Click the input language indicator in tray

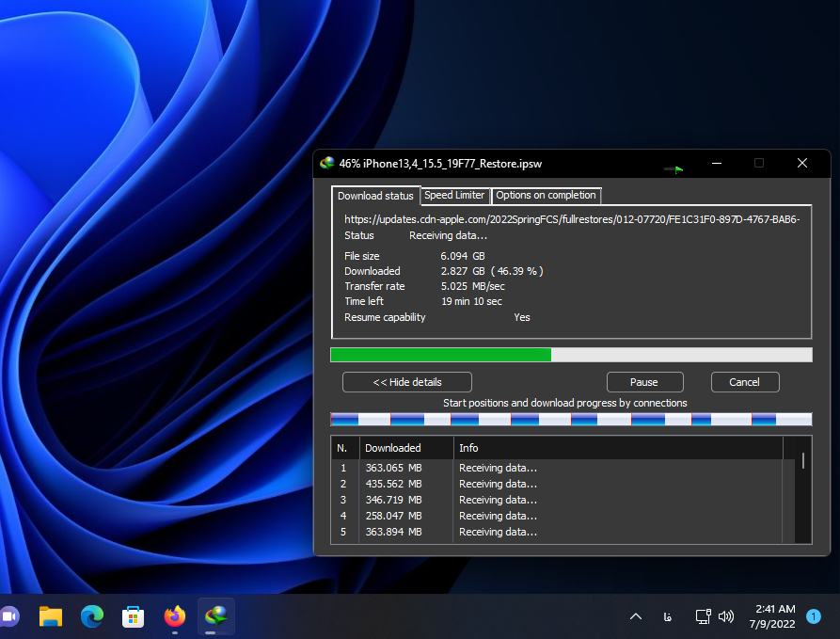[x=668, y=617]
